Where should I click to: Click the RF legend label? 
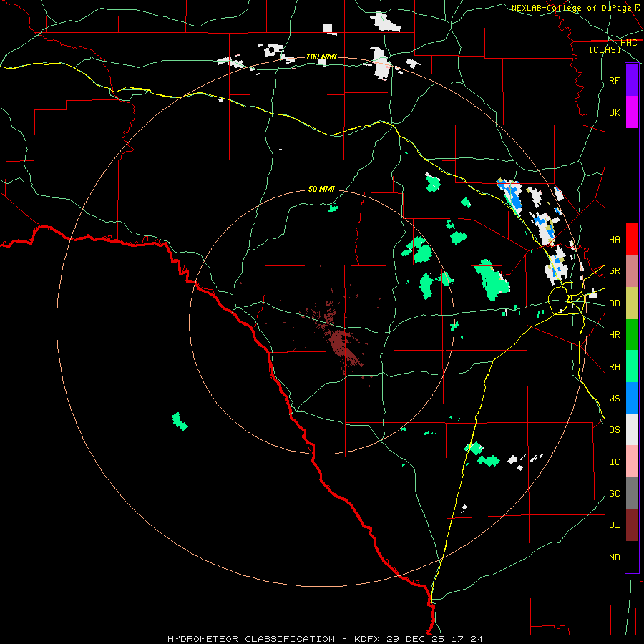(x=615, y=80)
